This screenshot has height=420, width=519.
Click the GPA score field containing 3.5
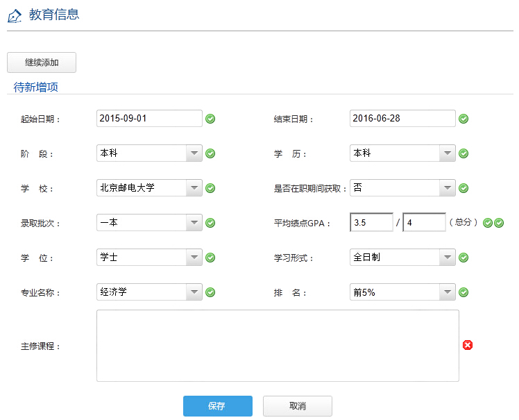[371, 223]
